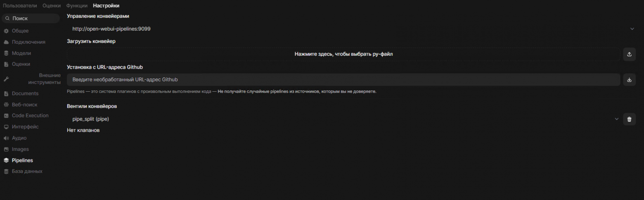Click the download from Github icon button

pos(629,80)
